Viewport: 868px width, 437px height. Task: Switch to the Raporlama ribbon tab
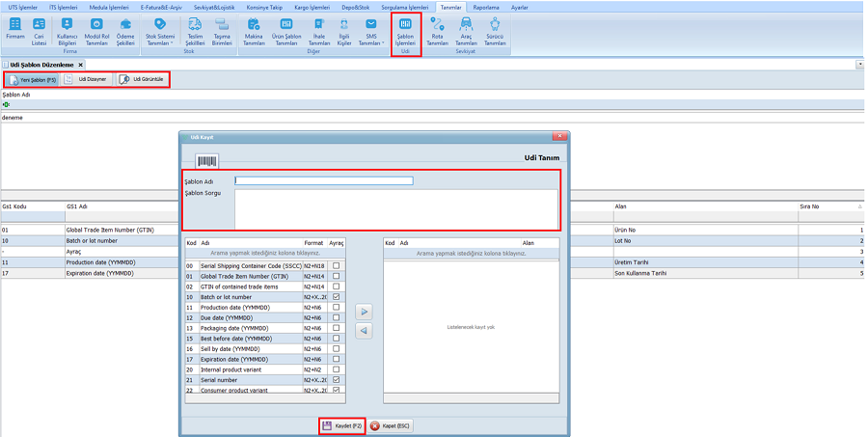point(486,7)
